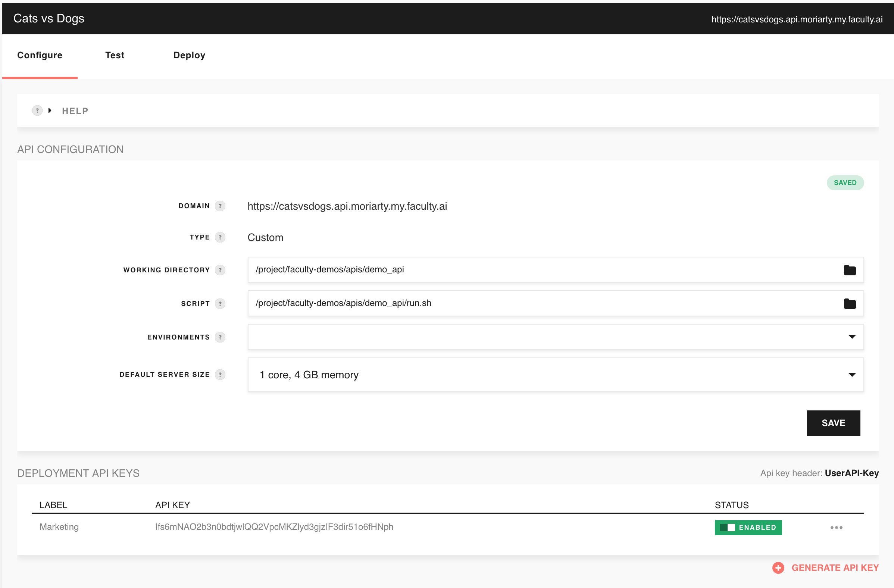Screen dimensions: 894x588
Task: Click Environments help question mark icon
Action: coord(220,337)
